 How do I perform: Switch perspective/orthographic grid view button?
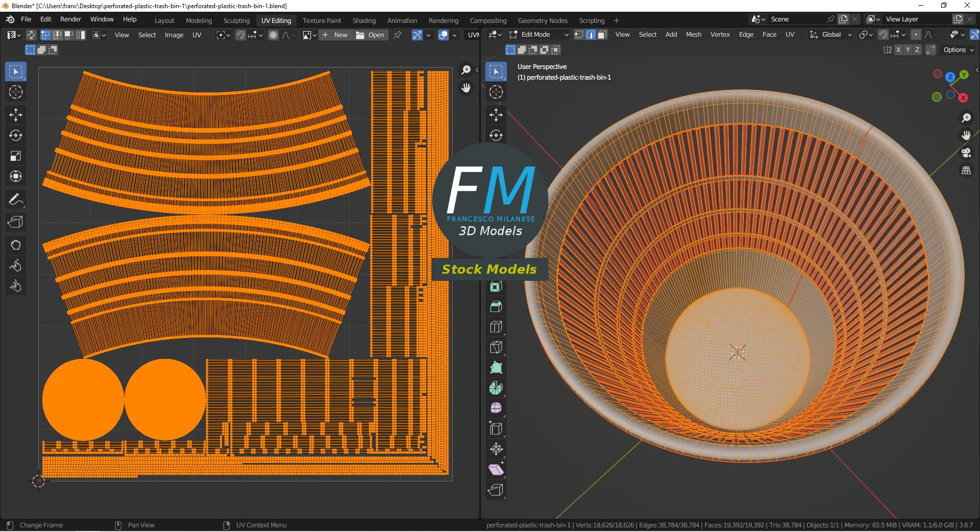click(x=966, y=171)
